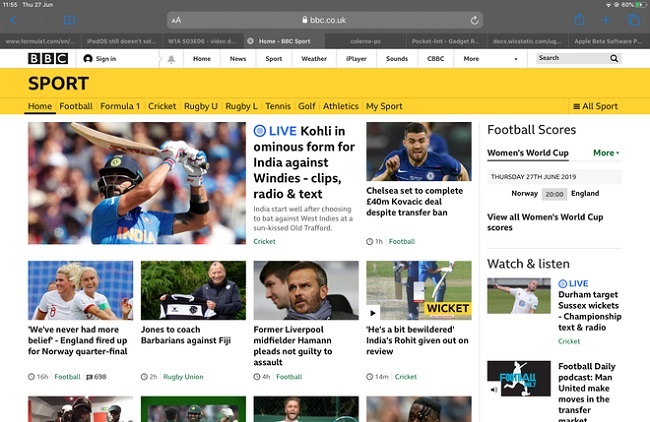The image size is (650, 422).
Task: Click the BBC search input field
Action: [573, 58]
